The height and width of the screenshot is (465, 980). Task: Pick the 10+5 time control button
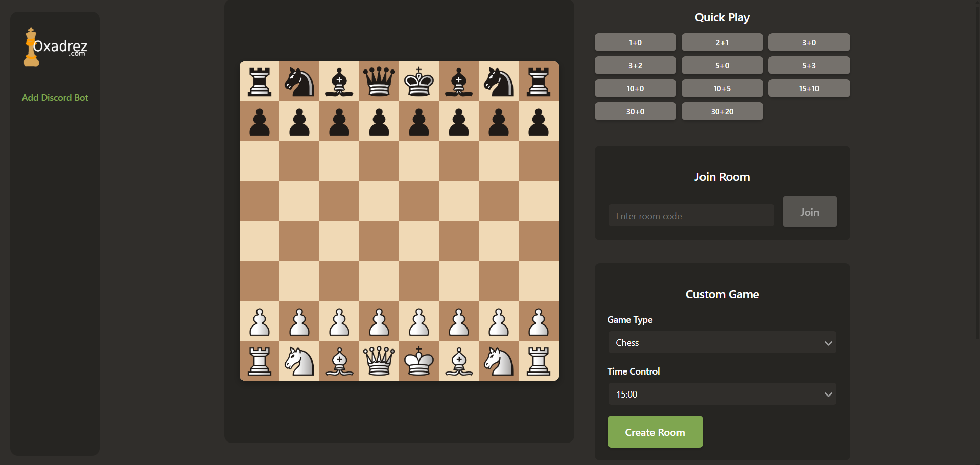[722, 88]
